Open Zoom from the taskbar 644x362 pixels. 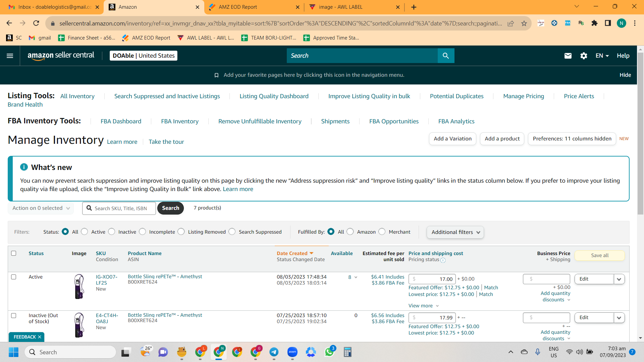coord(292,352)
